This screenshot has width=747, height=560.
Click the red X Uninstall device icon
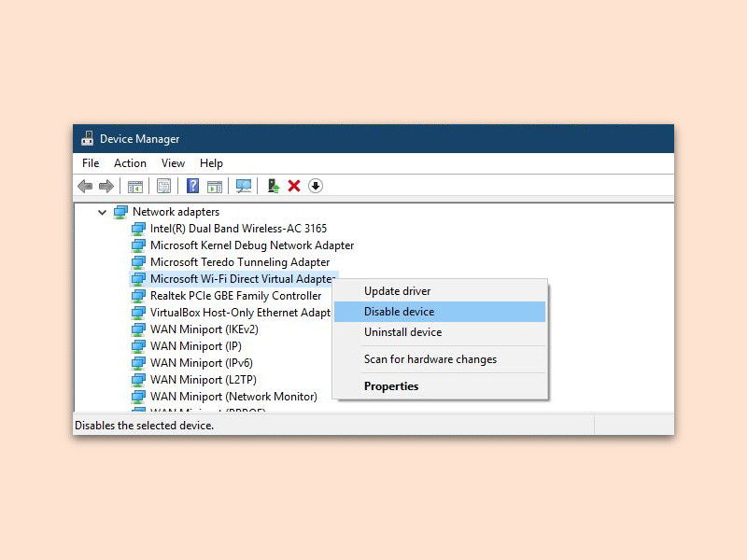pos(294,186)
